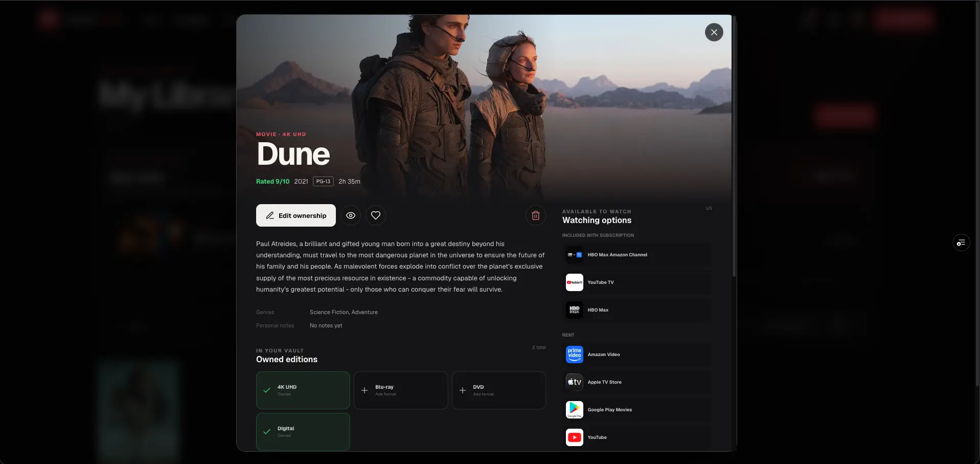Click the floating list panel icon at right edge
Screen dimensions: 980x464
(961, 242)
